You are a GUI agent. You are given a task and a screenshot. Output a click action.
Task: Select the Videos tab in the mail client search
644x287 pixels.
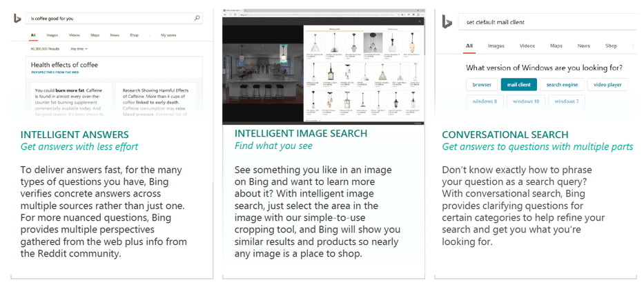[x=527, y=46]
